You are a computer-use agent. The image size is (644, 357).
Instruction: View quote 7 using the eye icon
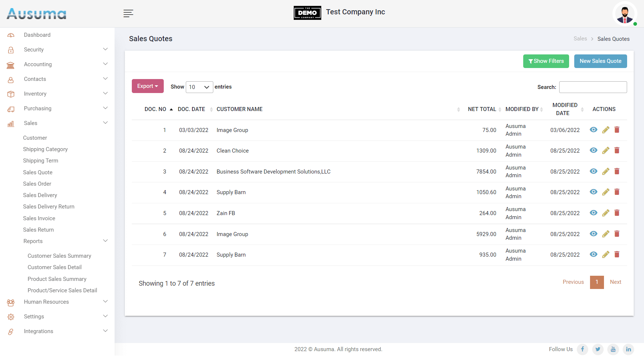coord(593,254)
